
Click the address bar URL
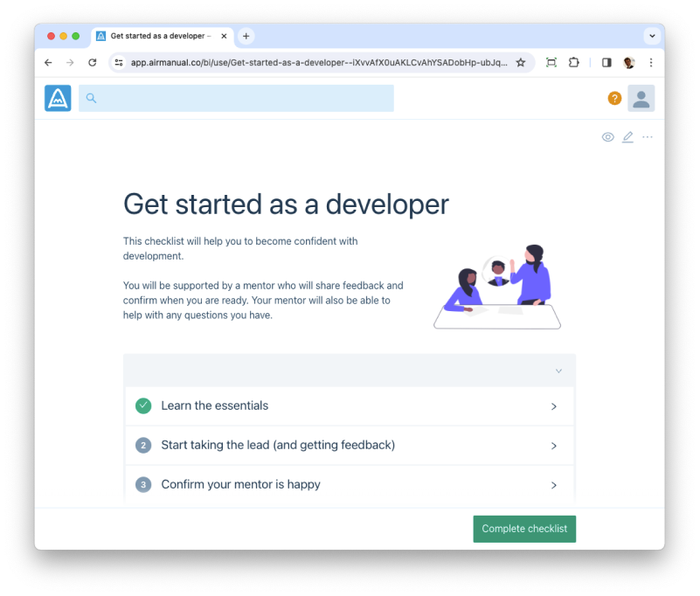click(319, 63)
